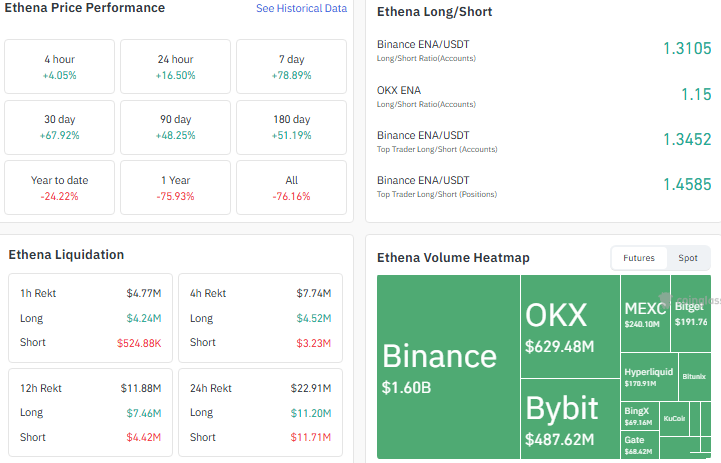Click Top Trader Long/Short (Positions) label

pyautogui.click(x=437, y=194)
